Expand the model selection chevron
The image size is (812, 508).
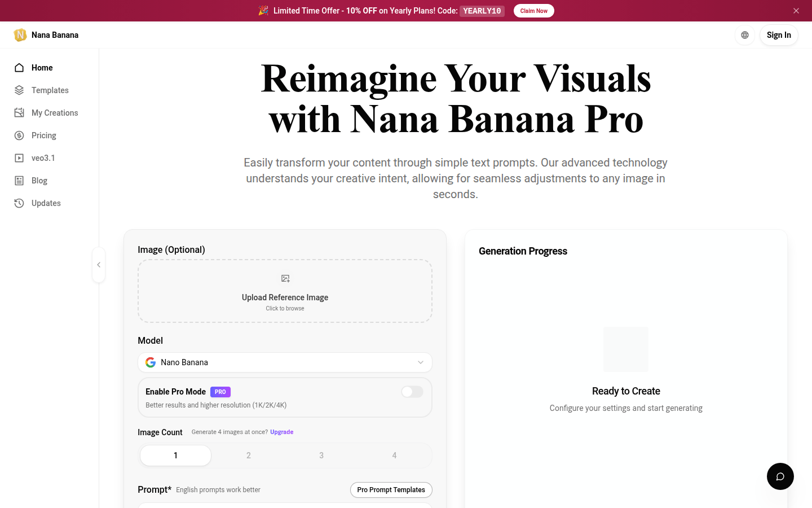pyautogui.click(x=420, y=362)
